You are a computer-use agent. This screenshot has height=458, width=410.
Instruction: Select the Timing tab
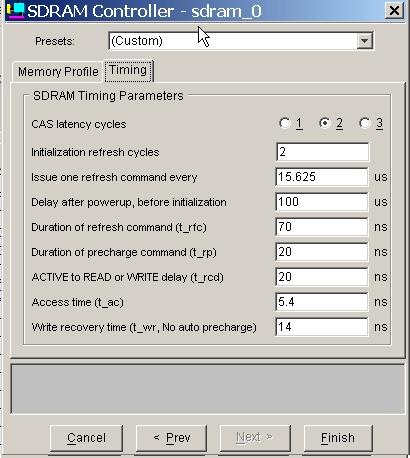tap(128, 71)
